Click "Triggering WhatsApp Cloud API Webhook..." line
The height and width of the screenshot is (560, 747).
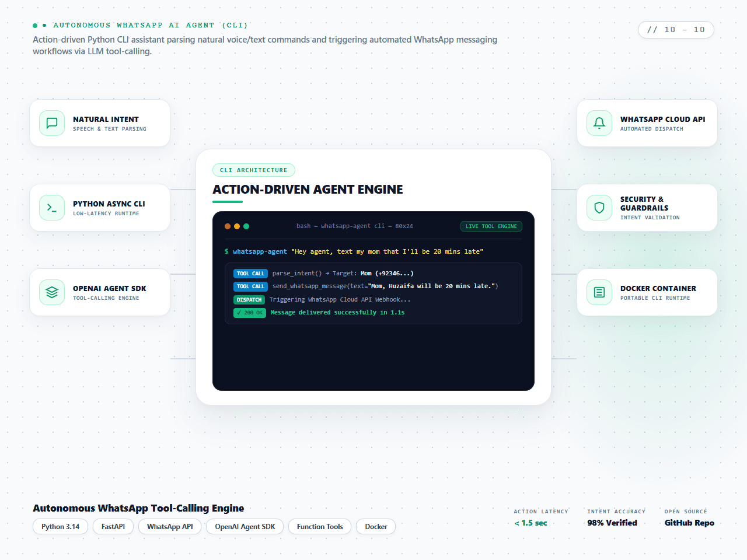pos(340,300)
